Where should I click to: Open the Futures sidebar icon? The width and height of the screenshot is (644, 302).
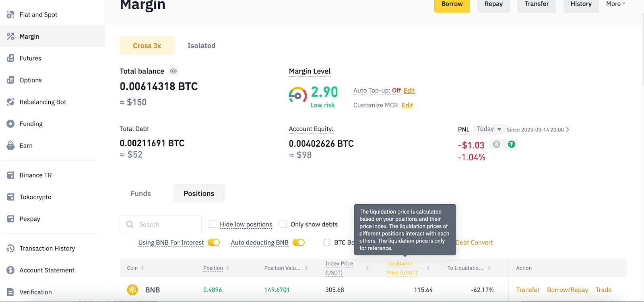pos(10,58)
